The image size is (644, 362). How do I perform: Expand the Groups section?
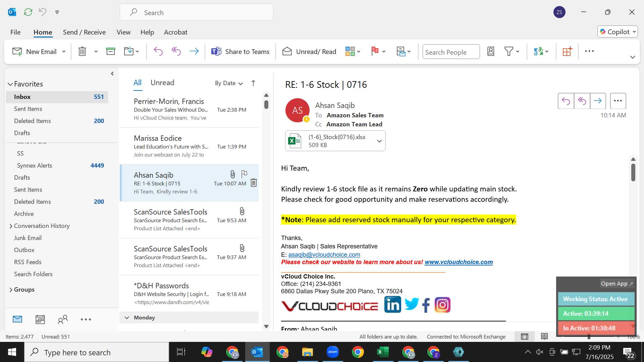pyautogui.click(x=11, y=290)
